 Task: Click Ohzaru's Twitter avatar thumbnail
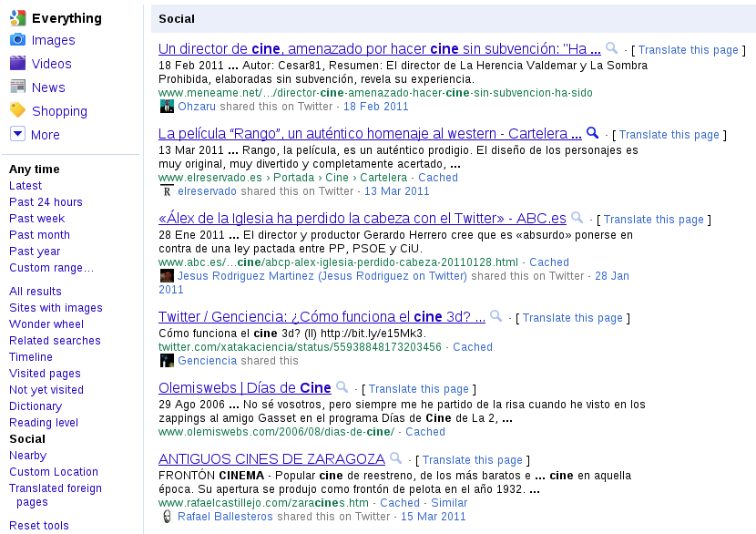[x=167, y=107]
